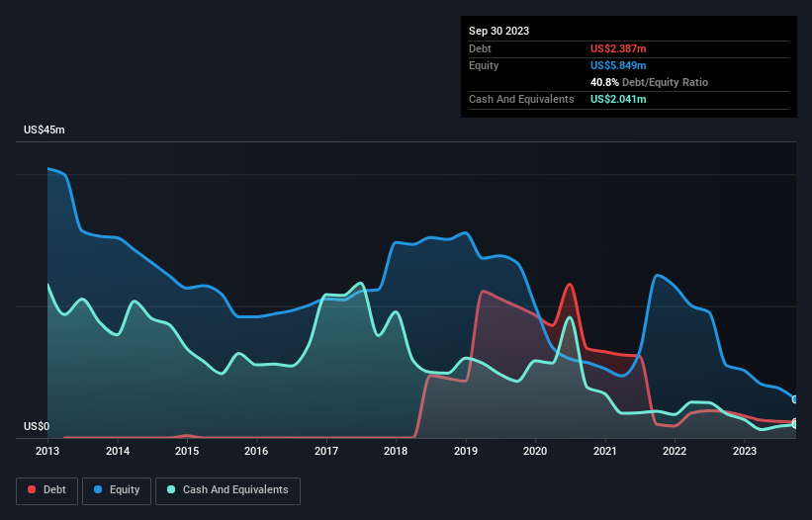The height and width of the screenshot is (520, 812).
Task: Toggle the Equity series legend button
Action: click(117, 490)
